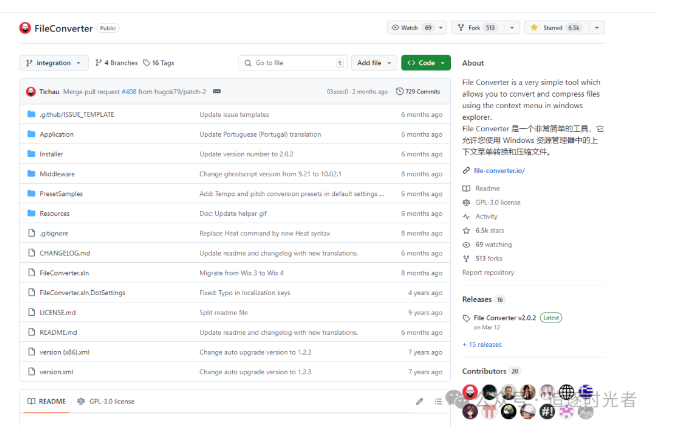675x440 pixels.
Task: Open the Contributors 20 heading
Action: pyautogui.click(x=491, y=371)
